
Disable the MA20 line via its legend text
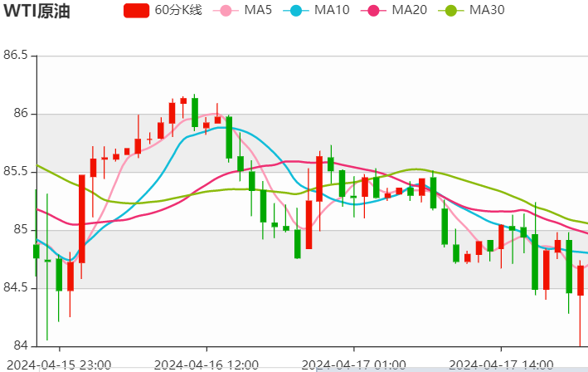pyautogui.click(x=409, y=11)
